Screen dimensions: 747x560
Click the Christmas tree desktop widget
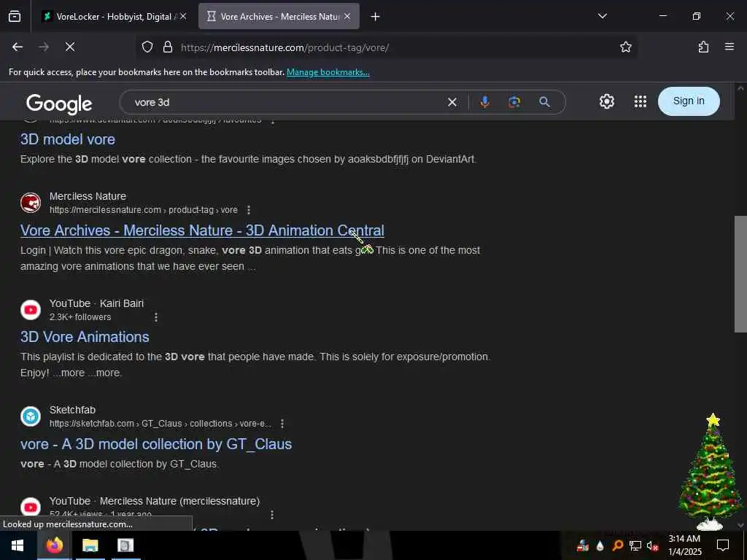[x=711, y=472]
